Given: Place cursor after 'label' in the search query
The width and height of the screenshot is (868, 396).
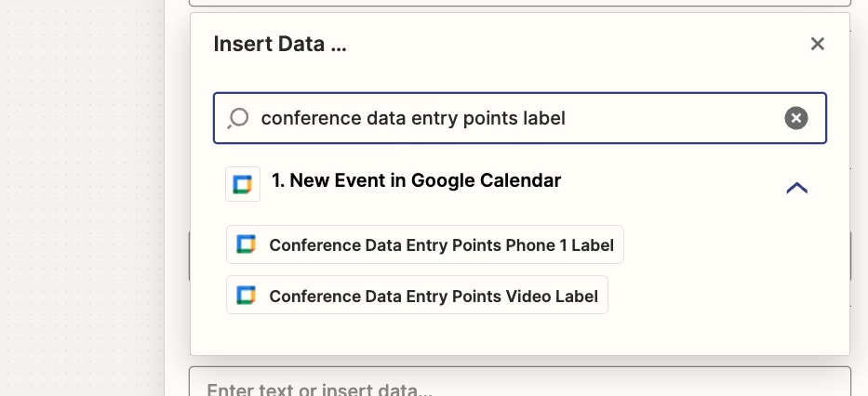Looking at the screenshot, I should pyautogui.click(x=567, y=118).
